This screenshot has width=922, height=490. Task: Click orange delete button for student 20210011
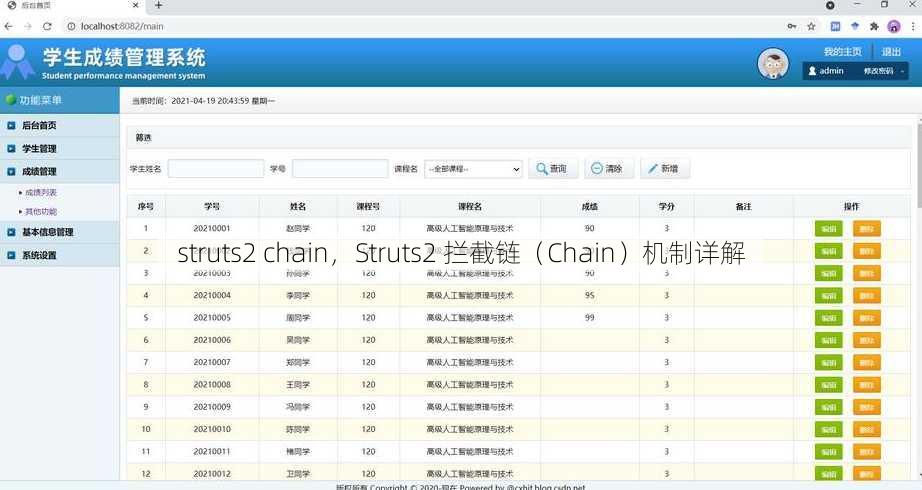(x=867, y=452)
